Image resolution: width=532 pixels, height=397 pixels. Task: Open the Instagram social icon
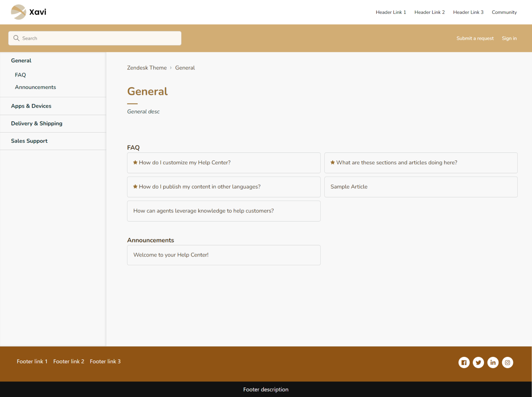click(507, 362)
